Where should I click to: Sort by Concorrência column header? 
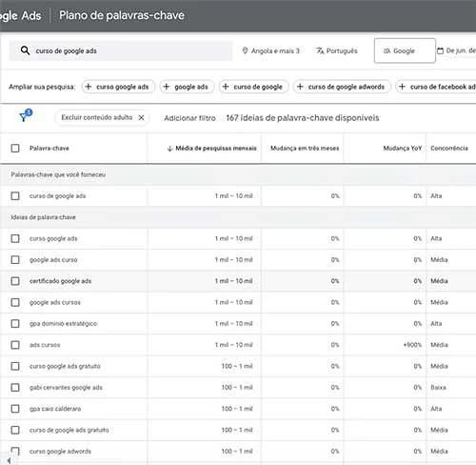click(x=449, y=149)
